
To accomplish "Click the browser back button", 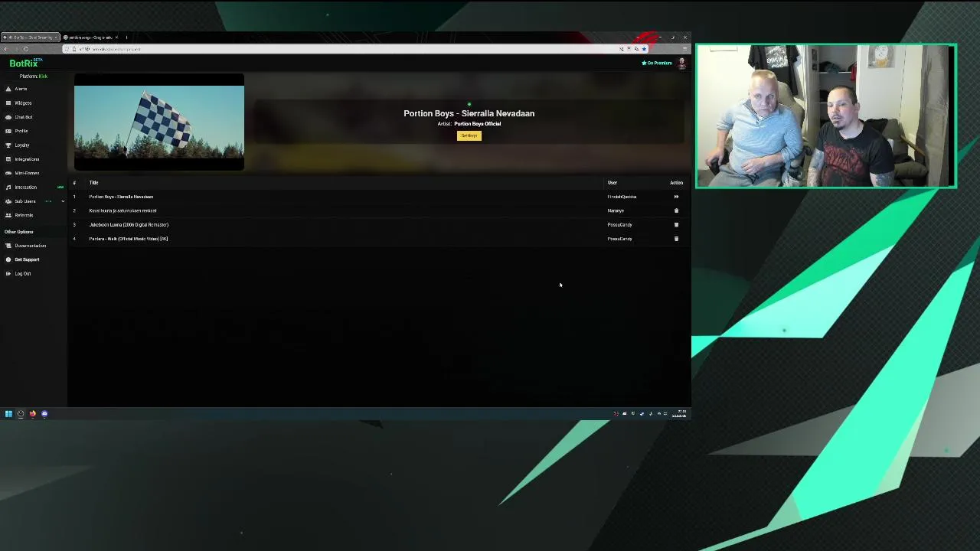I will [x=6, y=49].
